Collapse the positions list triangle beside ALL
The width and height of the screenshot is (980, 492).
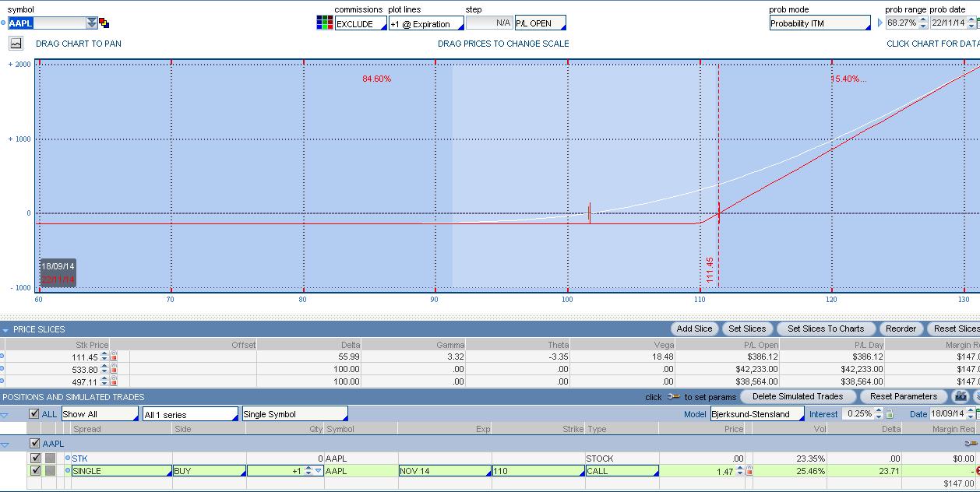[x=5, y=415]
